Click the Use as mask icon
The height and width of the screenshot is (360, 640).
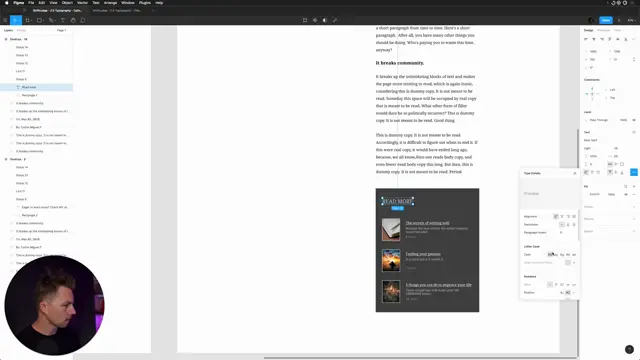click(x=325, y=20)
